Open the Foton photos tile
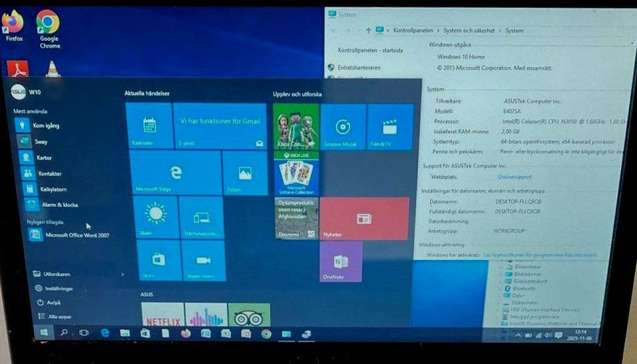 click(x=245, y=174)
